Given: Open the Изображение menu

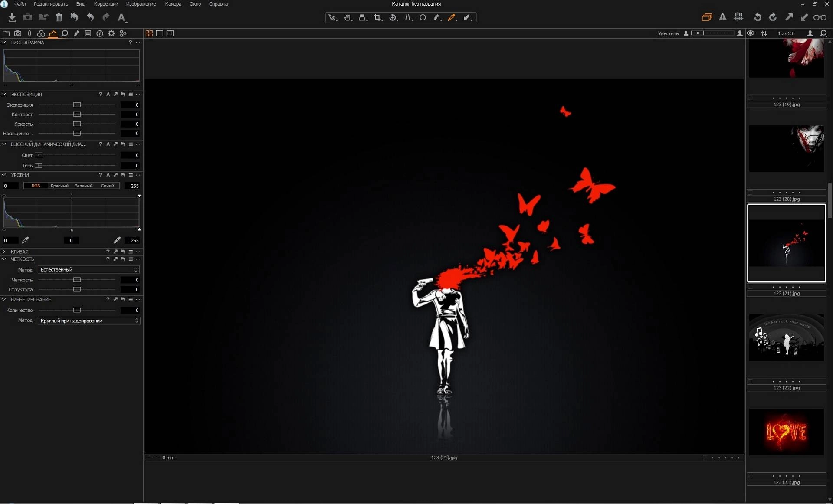Looking at the screenshot, I should (x=141, y=4).
